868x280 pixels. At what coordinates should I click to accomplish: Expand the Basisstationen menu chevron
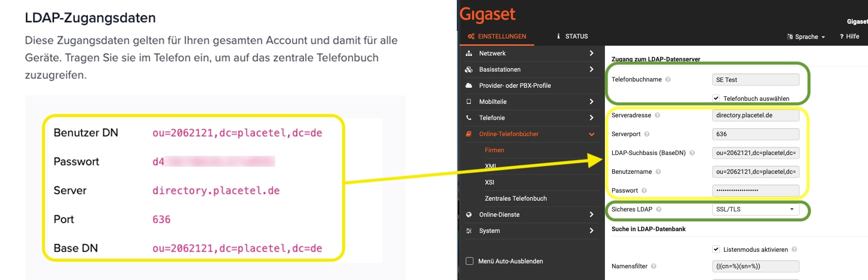pos(591,69)
